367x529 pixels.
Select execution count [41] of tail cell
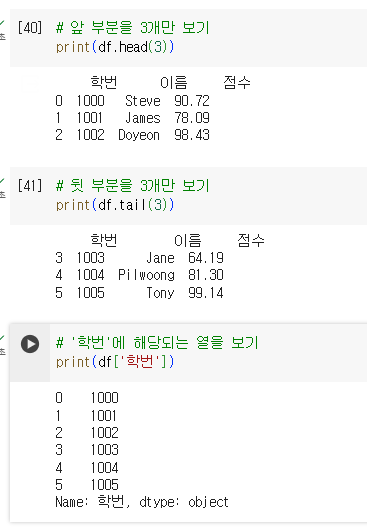click(30, 186)
